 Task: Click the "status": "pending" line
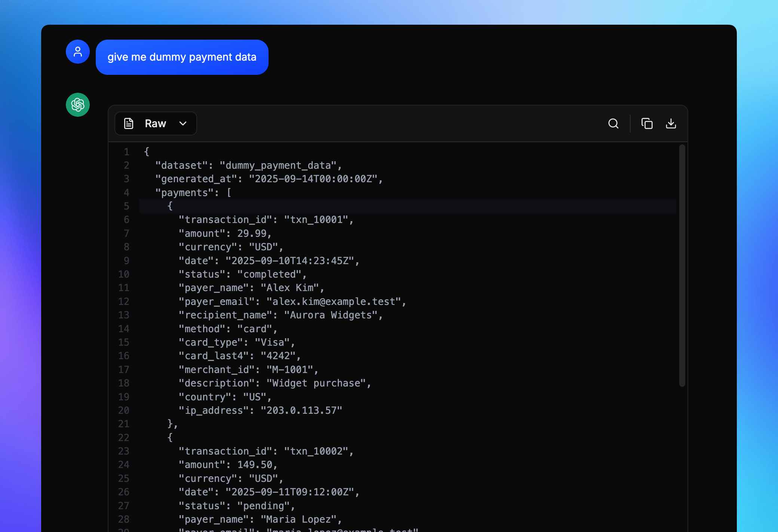[x=236, y=506]
